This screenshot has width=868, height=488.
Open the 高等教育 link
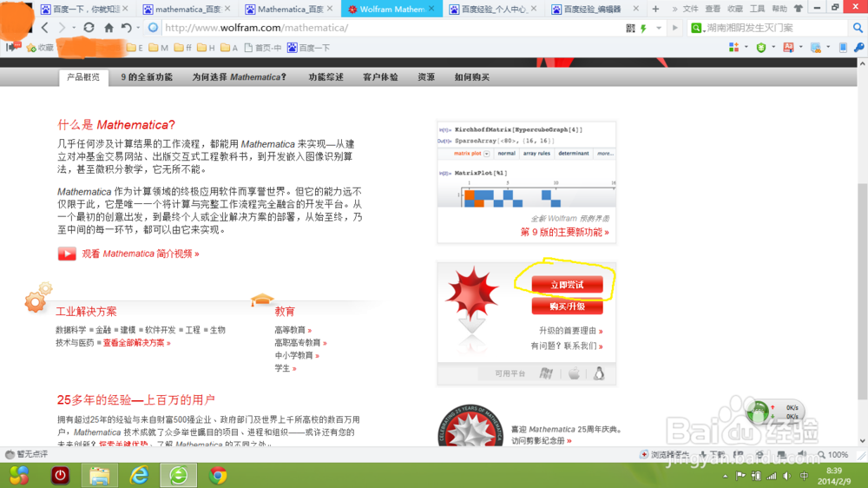click(x=293, y=330)
